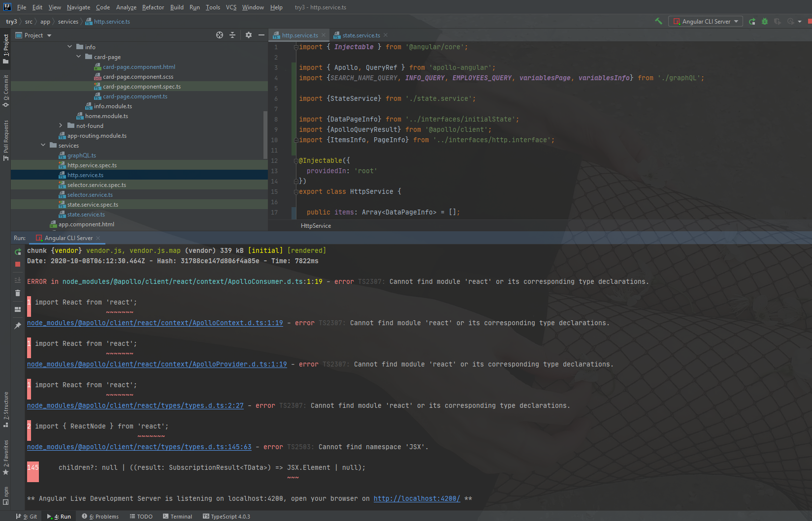The height and width of the screenshot is (521, 812).
Task: Clear console output with trash icon
Action: pos(18,293)
